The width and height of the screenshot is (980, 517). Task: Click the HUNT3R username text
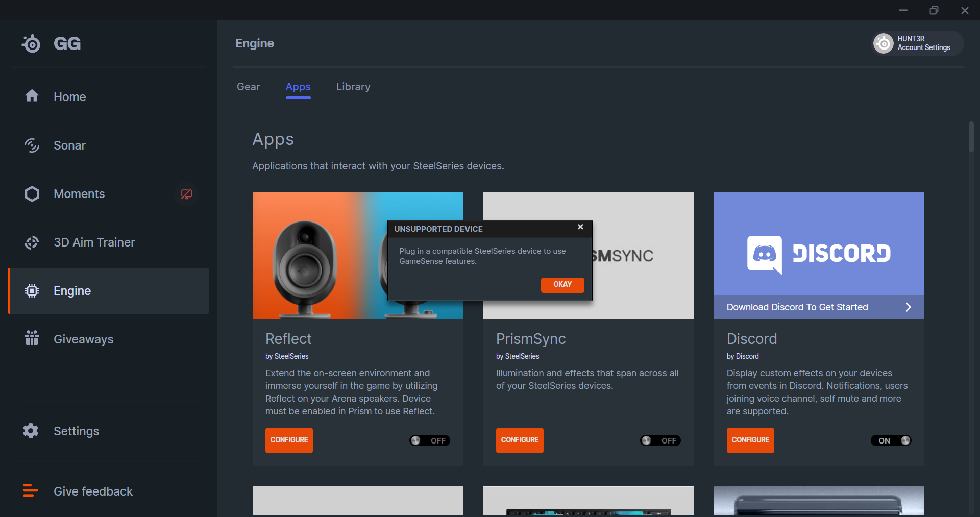click(911, 39)
